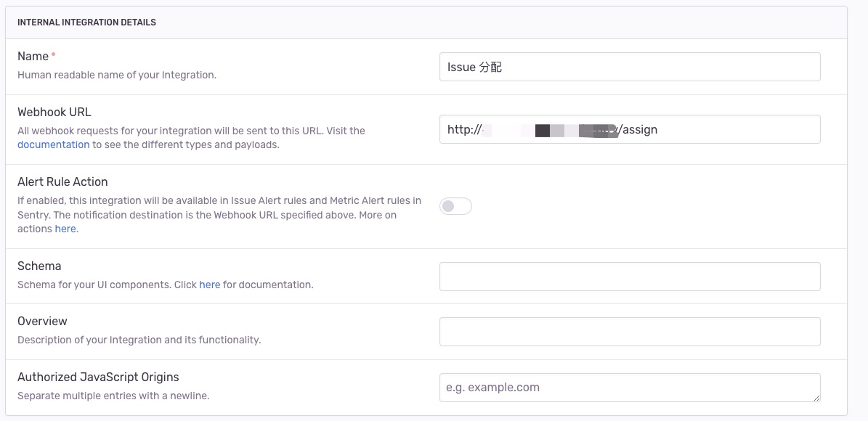
Task: Click the 'Separate multiple entries' help text
Action: pyautogui.click(x=113, y=396)
